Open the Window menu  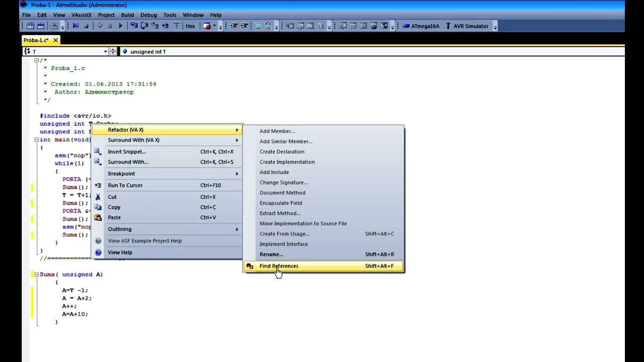193,15
